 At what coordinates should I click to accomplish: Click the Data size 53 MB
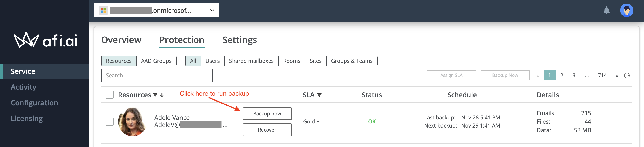tap(582, 130)
